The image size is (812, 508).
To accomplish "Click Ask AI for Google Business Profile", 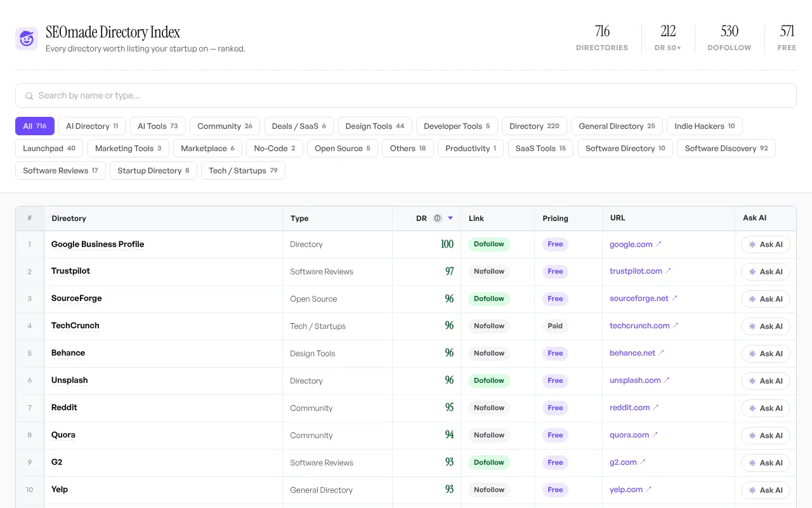I will coord(765,244).
